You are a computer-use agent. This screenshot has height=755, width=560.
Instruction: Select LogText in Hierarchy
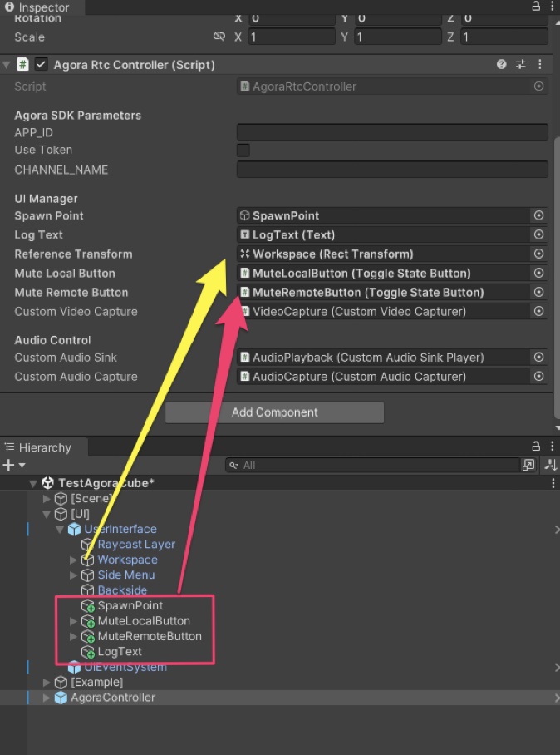(x=120, y=651)
